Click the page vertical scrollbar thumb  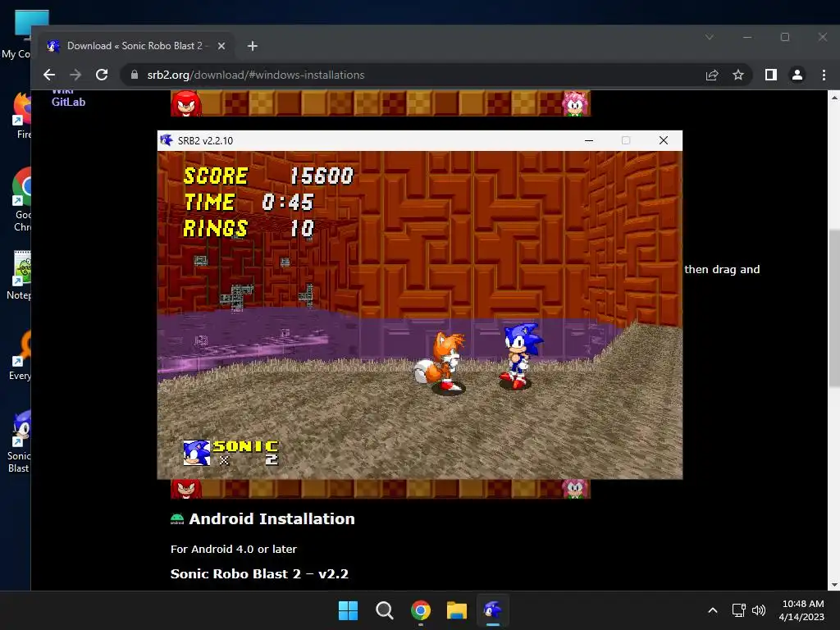tap(834, 308)
